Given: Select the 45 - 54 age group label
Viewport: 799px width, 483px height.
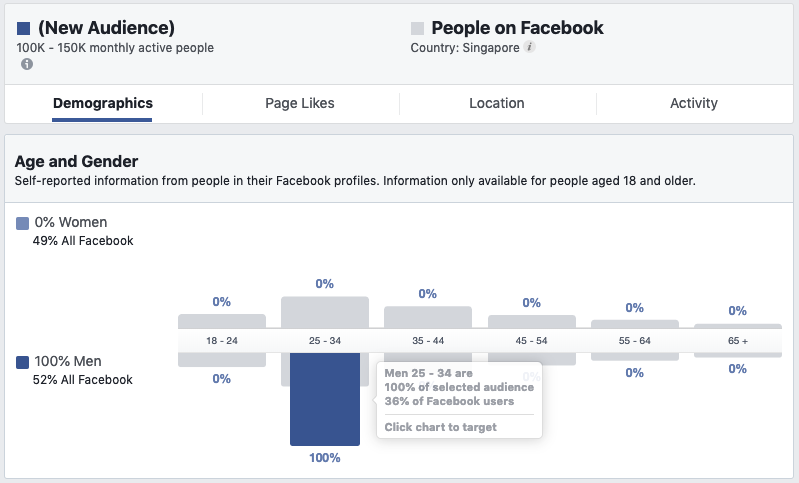Looking at the screenshot, I should pyautogui.click(x=531, y=341).
